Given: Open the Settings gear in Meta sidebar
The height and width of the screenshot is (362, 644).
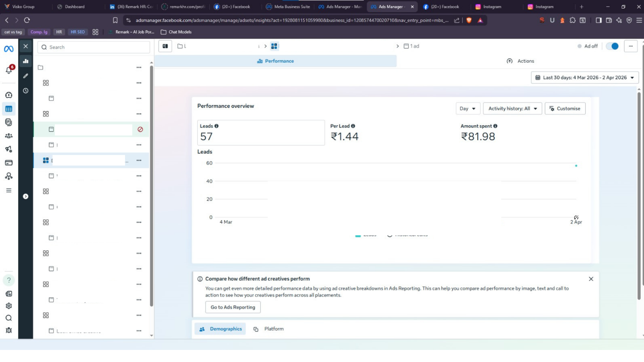Looking at the screenshot, I should 9,306.
